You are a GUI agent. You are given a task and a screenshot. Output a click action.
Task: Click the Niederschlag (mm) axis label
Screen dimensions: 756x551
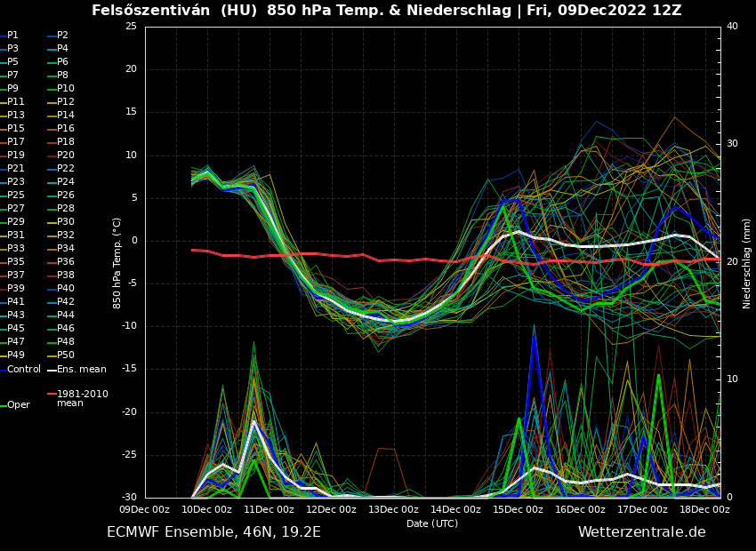click(x=747, y=262)
